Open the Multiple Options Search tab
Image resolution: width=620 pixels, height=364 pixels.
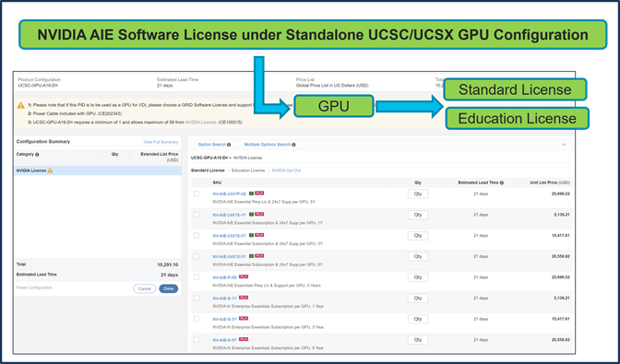[x=267, y=145]
